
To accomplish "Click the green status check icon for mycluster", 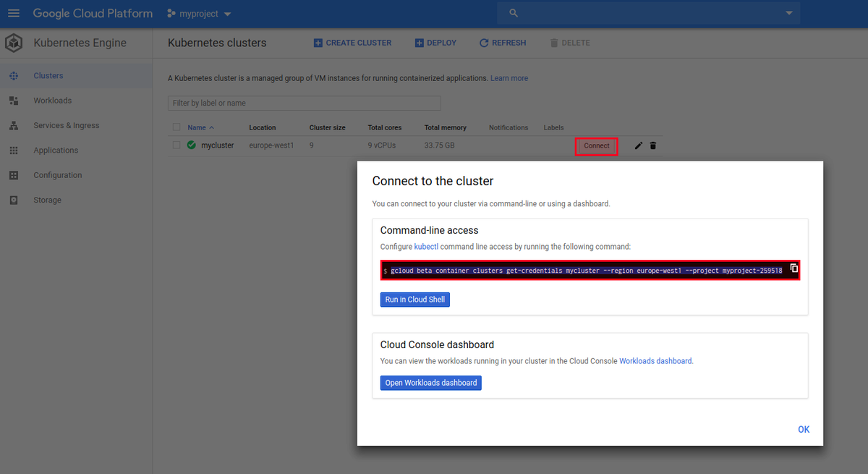I will point(192,145).
